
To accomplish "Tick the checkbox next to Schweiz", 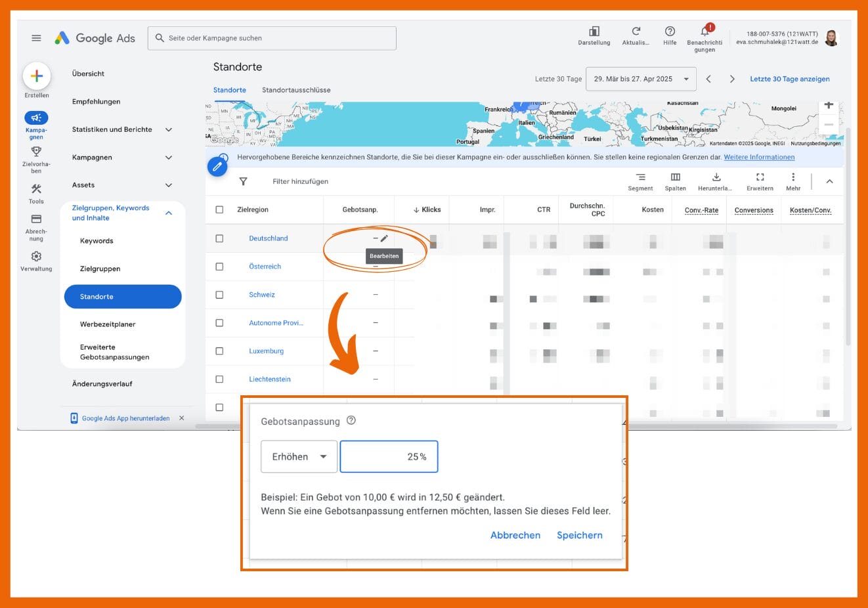I will (x=219, y=295).
